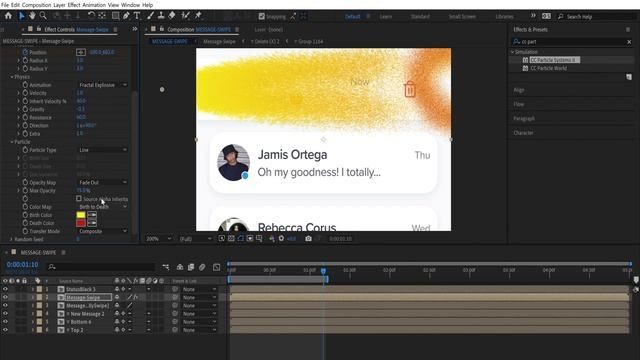
Task: Toggle Motion Blur enable button in timeline
Action: (202, 267)
